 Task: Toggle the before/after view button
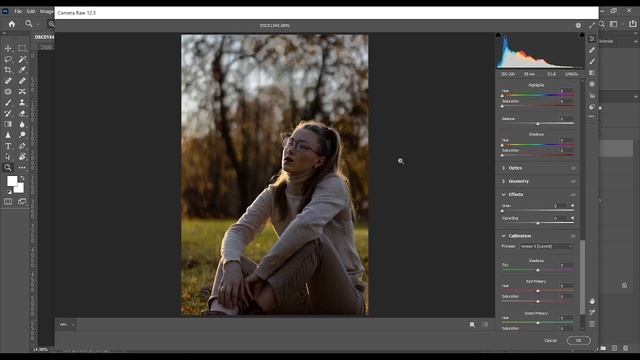pos(472,325)
